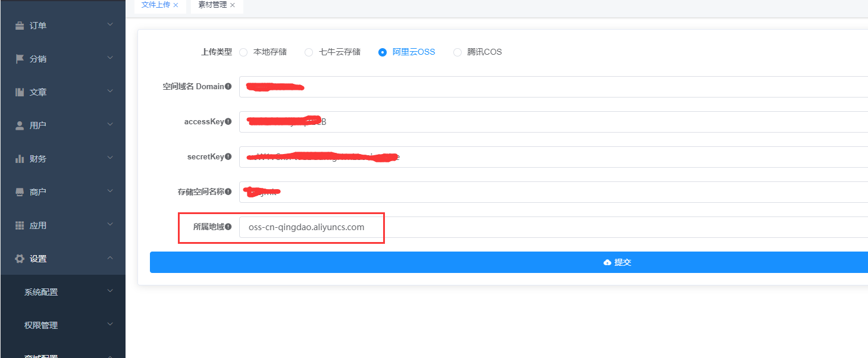
Task: Click the info icon next to 空间域名 Domain
Action: (x=228, y=87)
